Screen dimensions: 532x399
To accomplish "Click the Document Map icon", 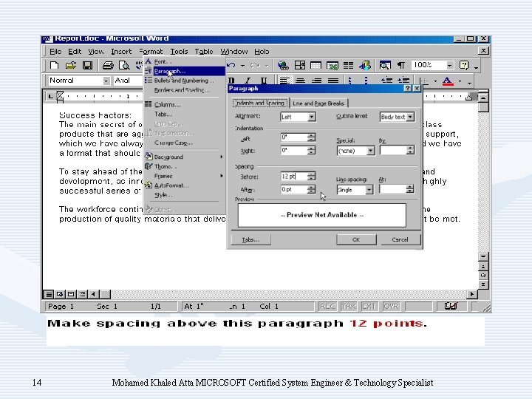I will (x=385, y=65).
